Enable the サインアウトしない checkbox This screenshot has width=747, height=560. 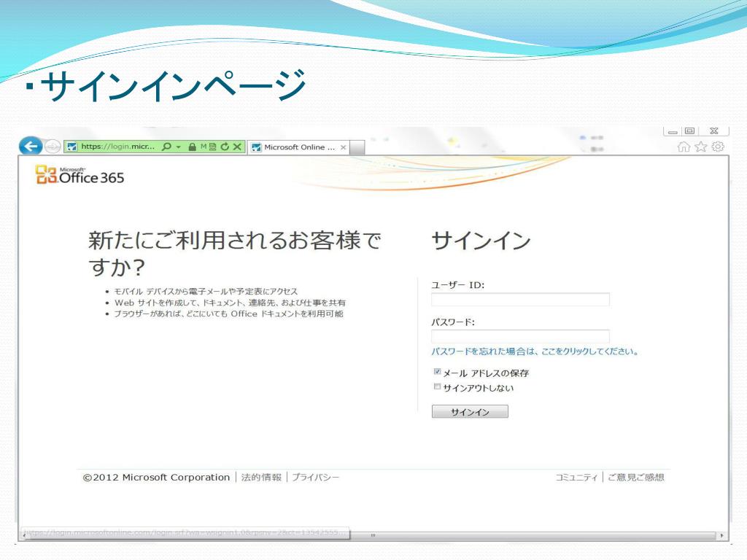[x=437, y=386]
